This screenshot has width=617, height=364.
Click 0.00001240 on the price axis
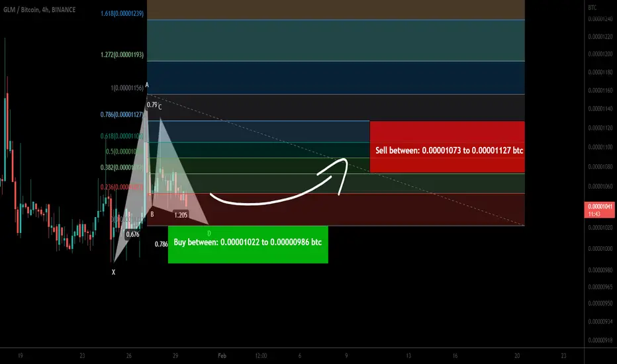tap(600, 19)
